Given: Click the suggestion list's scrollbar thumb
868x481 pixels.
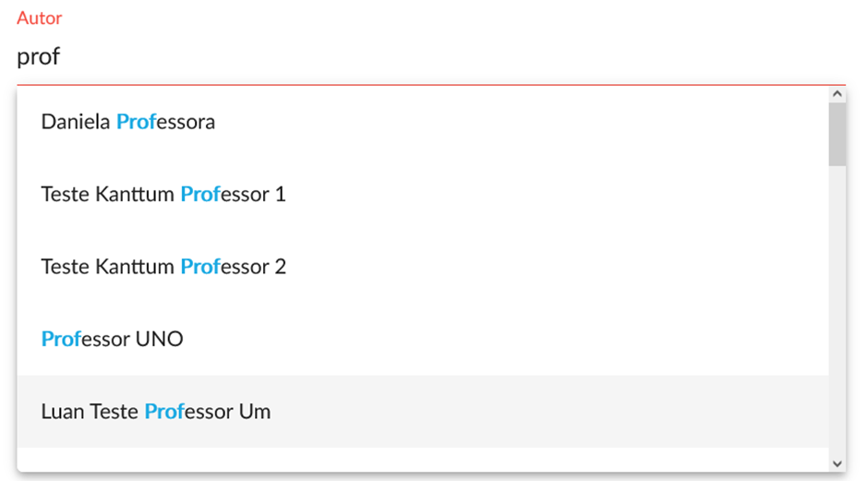Looking at the screenshot, I should (838, 134).
